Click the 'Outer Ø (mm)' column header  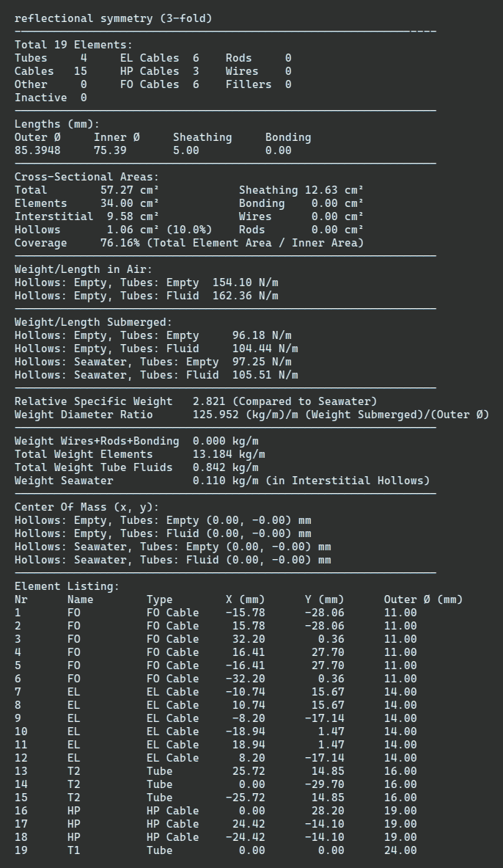click(x=423, y=599)
